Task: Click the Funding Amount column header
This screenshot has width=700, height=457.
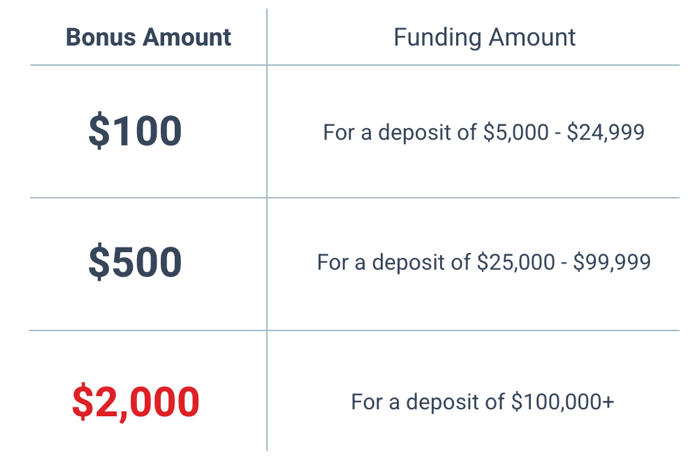Action: [484, 37]
